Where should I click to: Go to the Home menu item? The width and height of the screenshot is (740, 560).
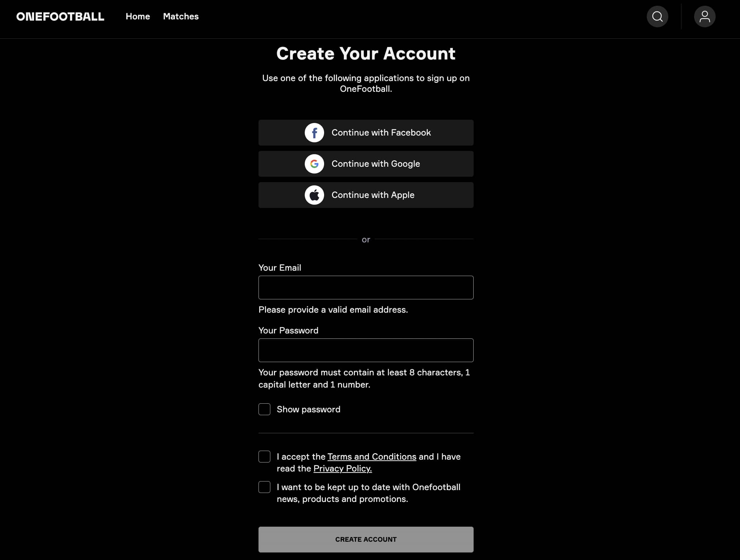[138, 16]
